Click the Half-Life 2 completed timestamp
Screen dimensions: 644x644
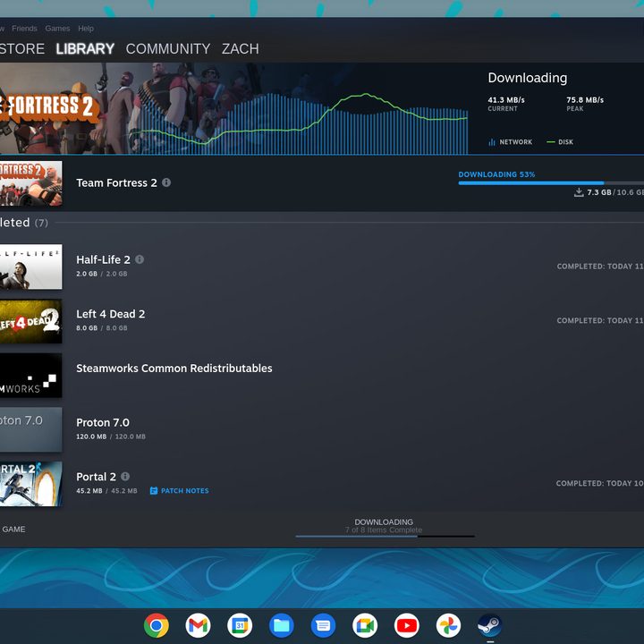[x=600, y=267]
